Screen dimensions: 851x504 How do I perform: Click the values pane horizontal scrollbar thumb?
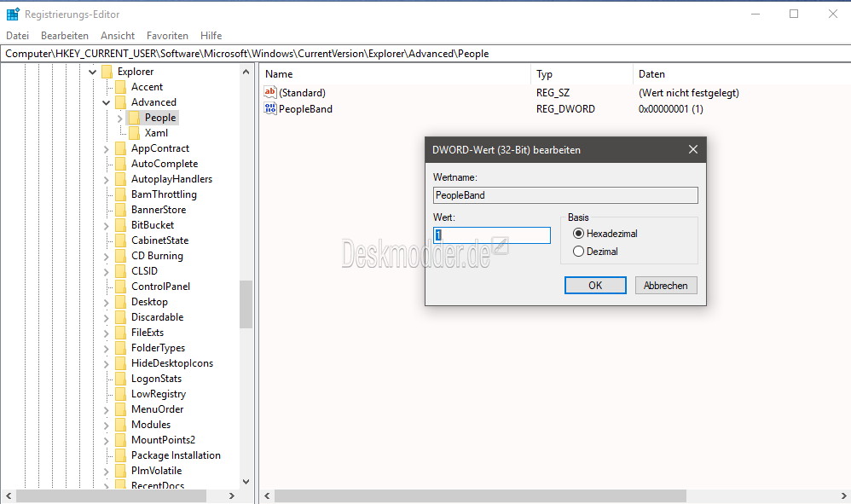[480, 495]
